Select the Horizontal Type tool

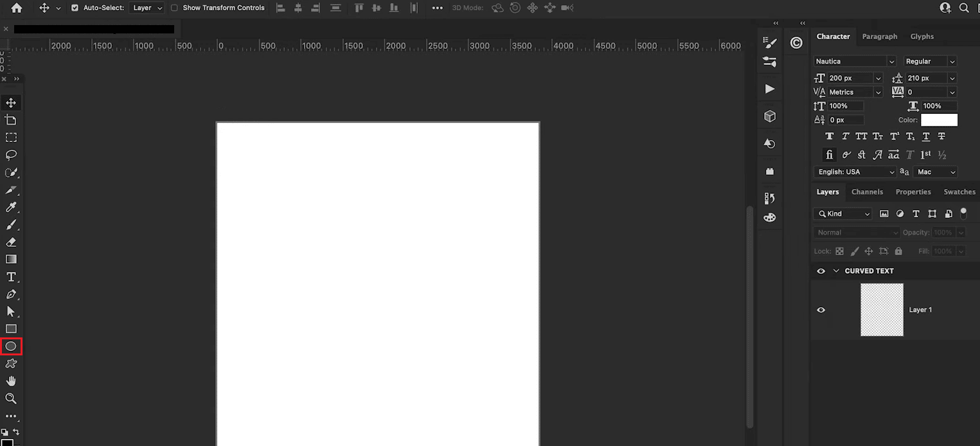pyautogui.click(x=11, y=277)
